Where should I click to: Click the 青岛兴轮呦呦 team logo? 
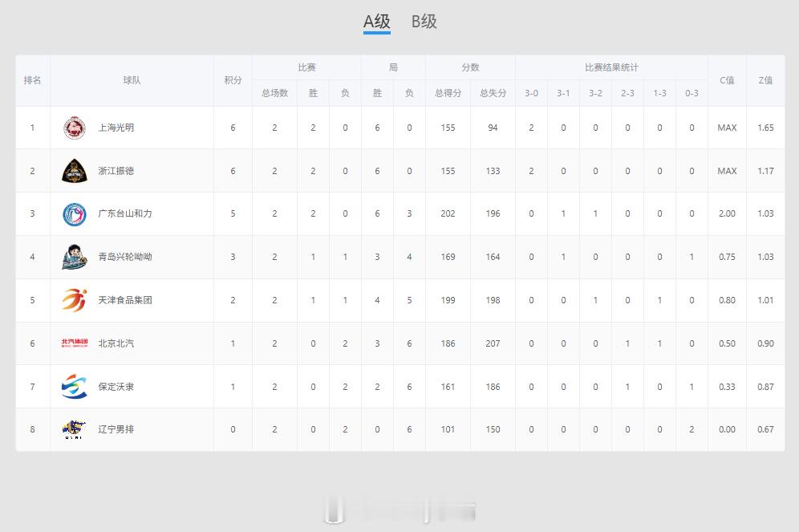click(75, 257)
